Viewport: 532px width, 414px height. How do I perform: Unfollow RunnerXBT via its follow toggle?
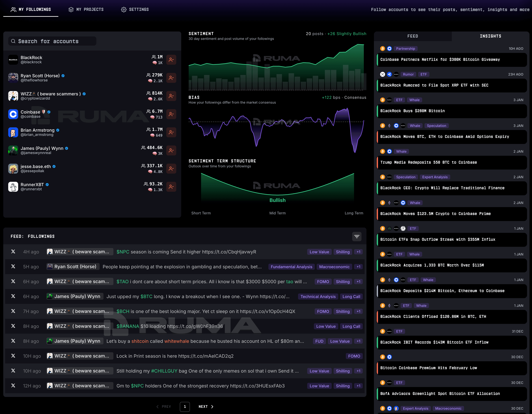tap(171, 187)
